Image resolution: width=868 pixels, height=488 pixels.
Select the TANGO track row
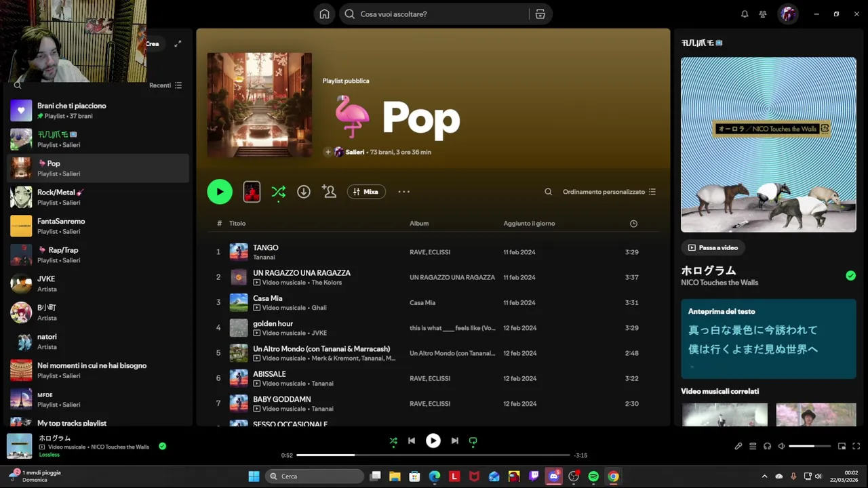pyautogui.click(x=433, y=252)
